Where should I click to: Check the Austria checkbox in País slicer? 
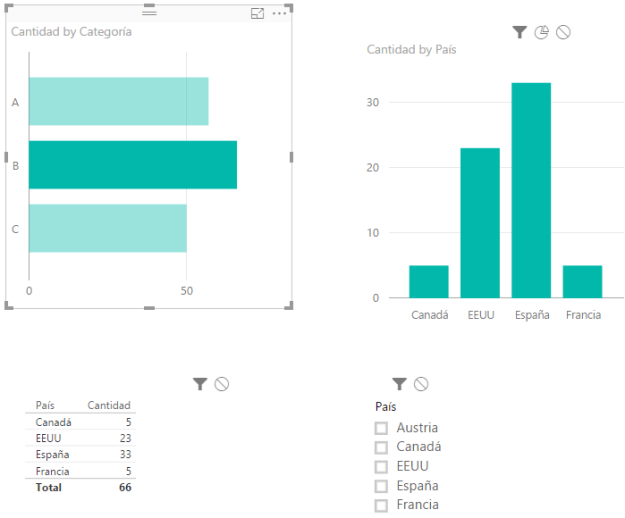click(x=381, y=428)
